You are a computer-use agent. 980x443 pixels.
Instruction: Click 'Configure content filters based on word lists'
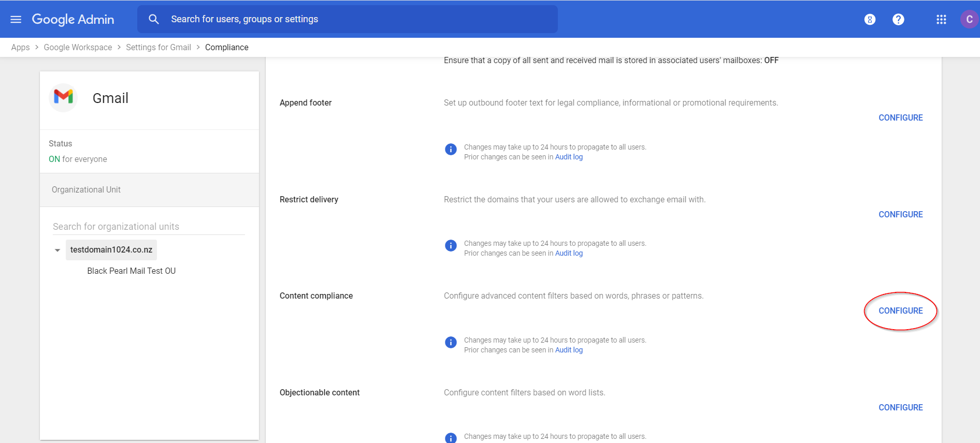524,393
